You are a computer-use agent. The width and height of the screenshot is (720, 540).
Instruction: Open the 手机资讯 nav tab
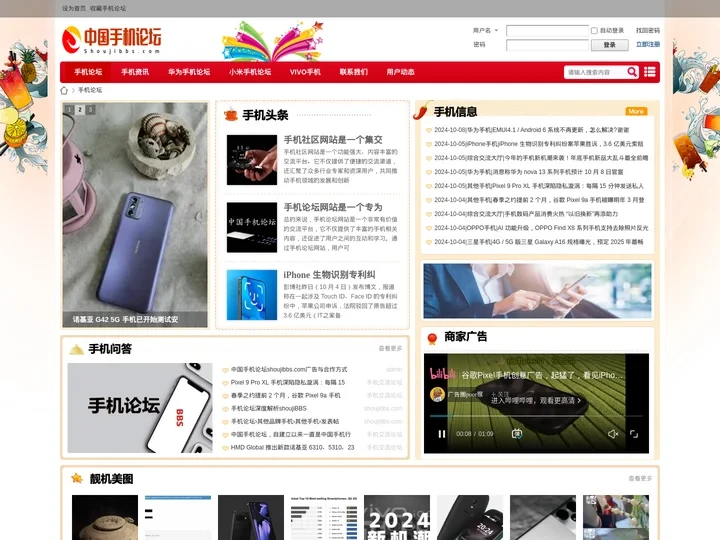click(x=135, y=72)
